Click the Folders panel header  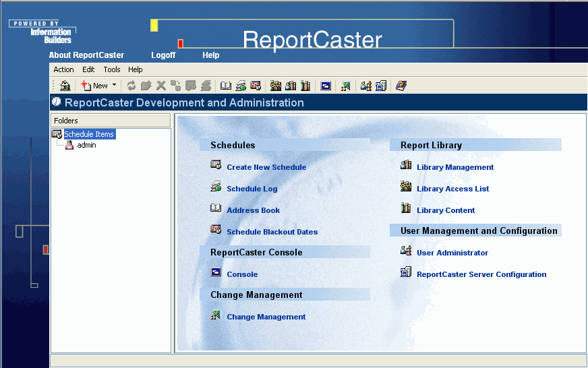(x=111, y=121)
